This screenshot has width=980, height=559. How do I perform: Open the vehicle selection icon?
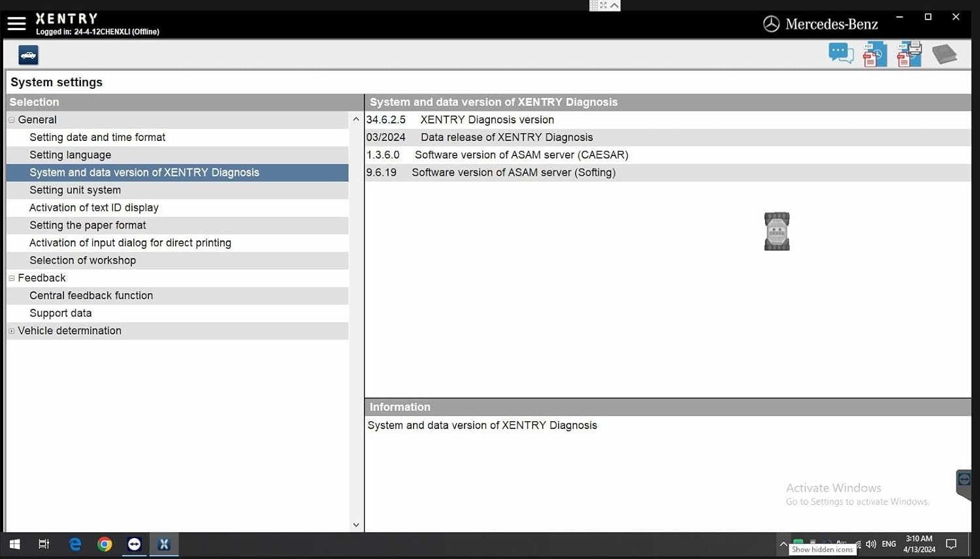tap(27, 55)
